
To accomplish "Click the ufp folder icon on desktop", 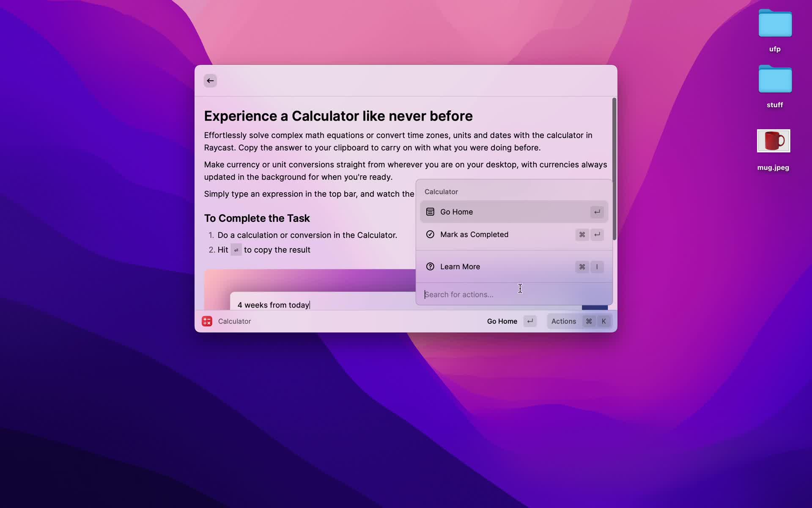I will pyautogui.click(x=775, y=24).
